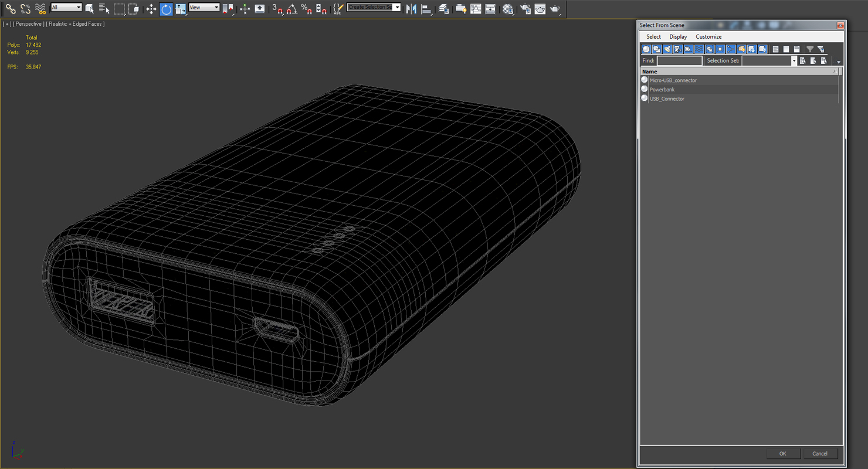Screen dimensions: 868x469
Task: Activate Bind to Space Warp tool
Action: pyautogui.click(x=40, y=9)
